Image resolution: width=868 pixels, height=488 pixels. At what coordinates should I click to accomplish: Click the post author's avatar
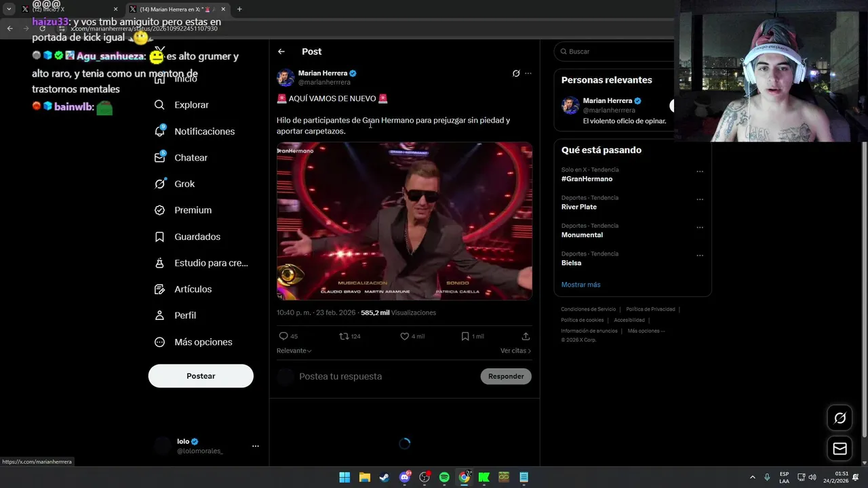pos(285,77)
